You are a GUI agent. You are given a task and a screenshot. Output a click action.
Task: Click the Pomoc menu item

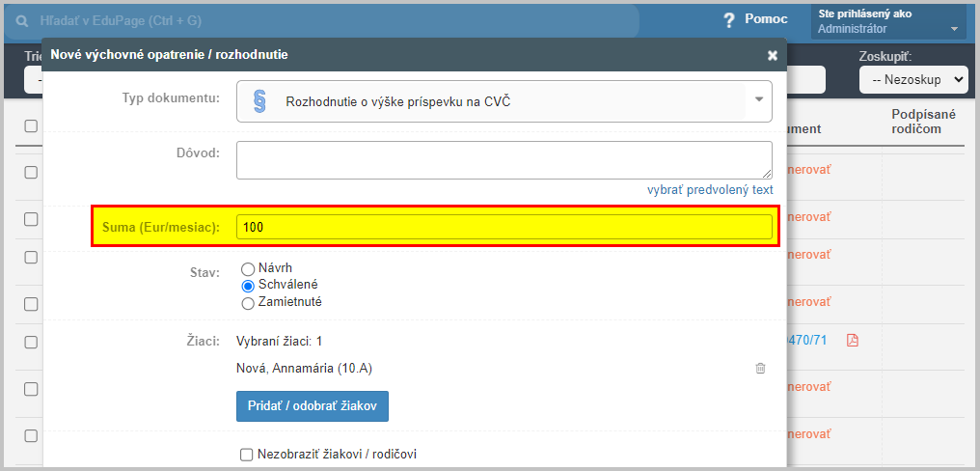pos(766,19)
